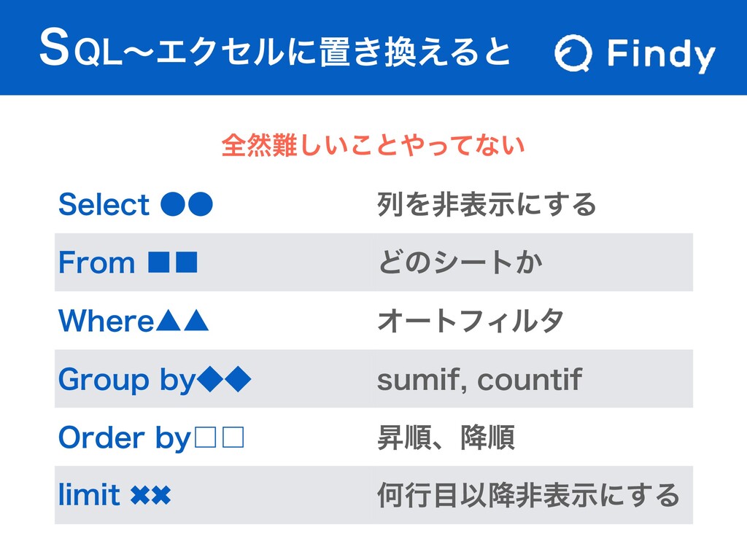Click the sumif, countif description
The width and height of the screenshot is (747, 560).
[x=479, y=379]
